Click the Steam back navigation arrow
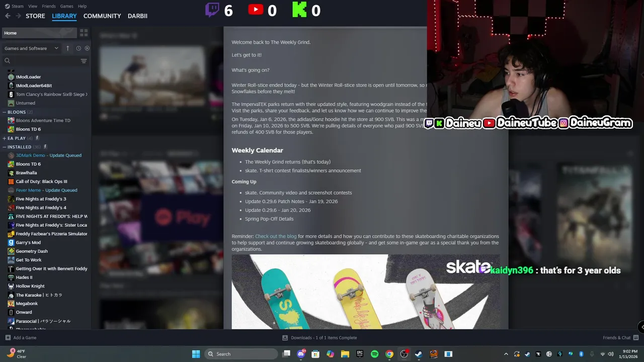This screenshot has height=362, width=644. click(x=8, y=16)
